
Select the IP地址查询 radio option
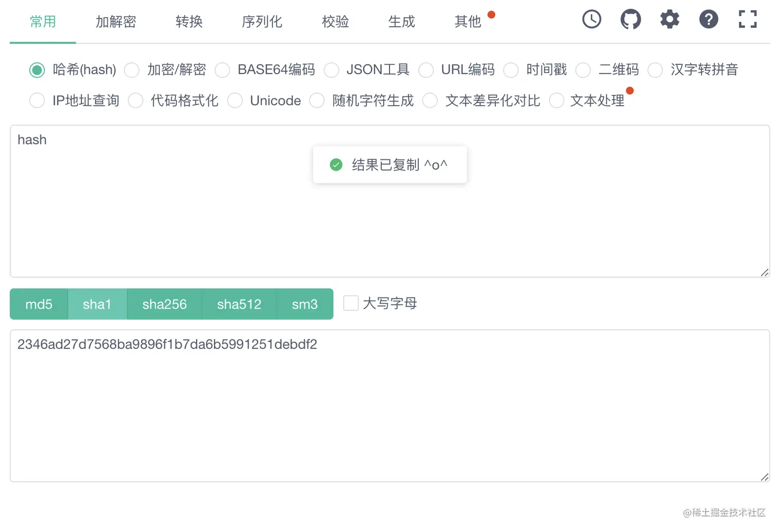pyautogui.click(x=37, y=101)
